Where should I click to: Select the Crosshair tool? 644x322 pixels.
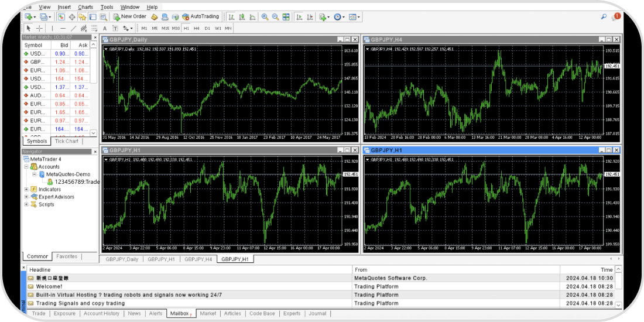point(39,28)
